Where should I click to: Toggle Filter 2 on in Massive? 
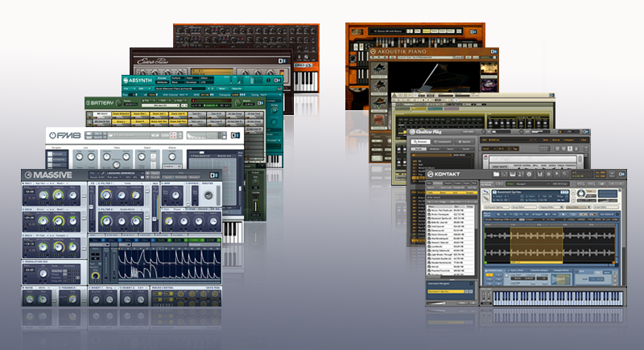pos(99,209)
